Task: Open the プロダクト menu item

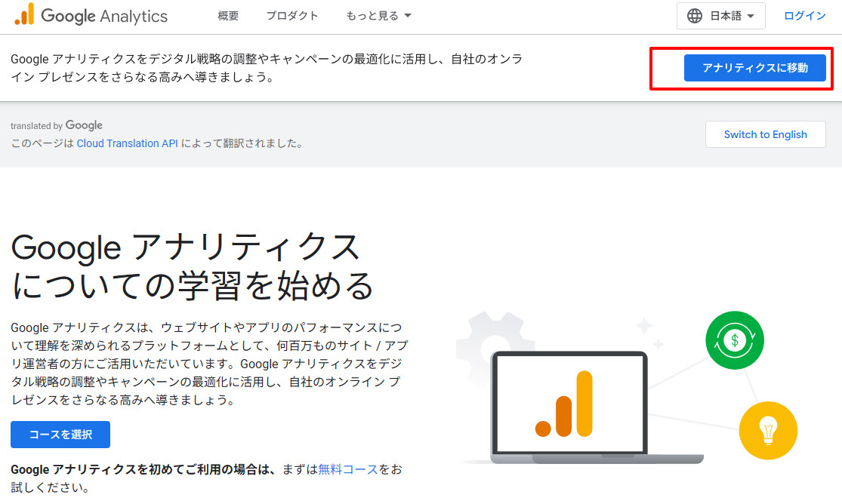Action: coord(292,16)
